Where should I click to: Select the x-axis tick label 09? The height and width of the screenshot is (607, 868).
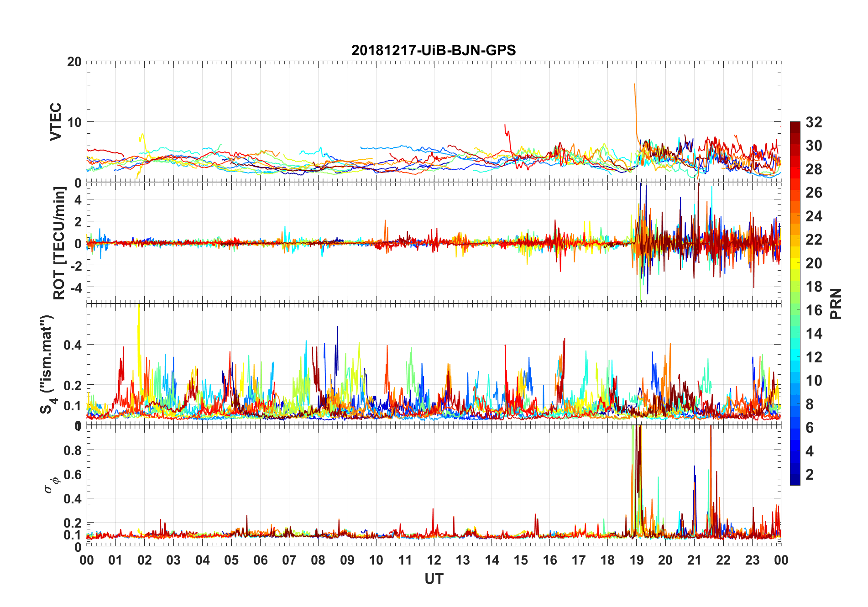tap(347, 560)
